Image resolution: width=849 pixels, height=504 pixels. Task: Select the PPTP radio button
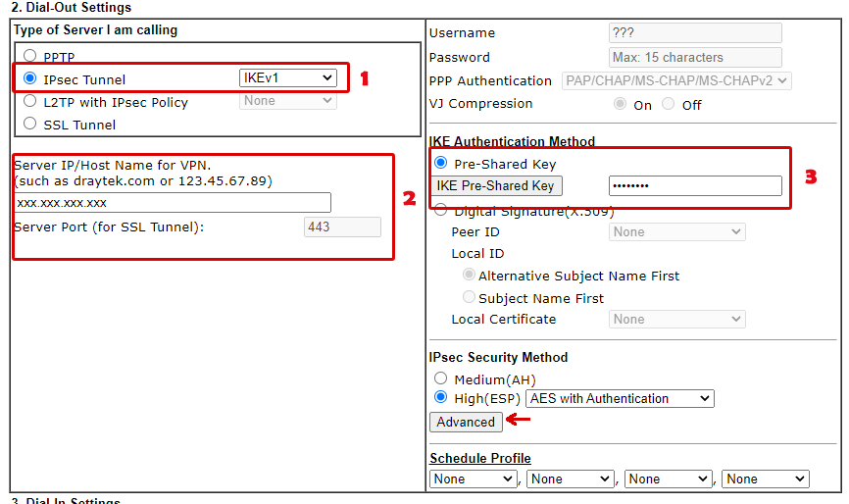[x=29, y=57]
